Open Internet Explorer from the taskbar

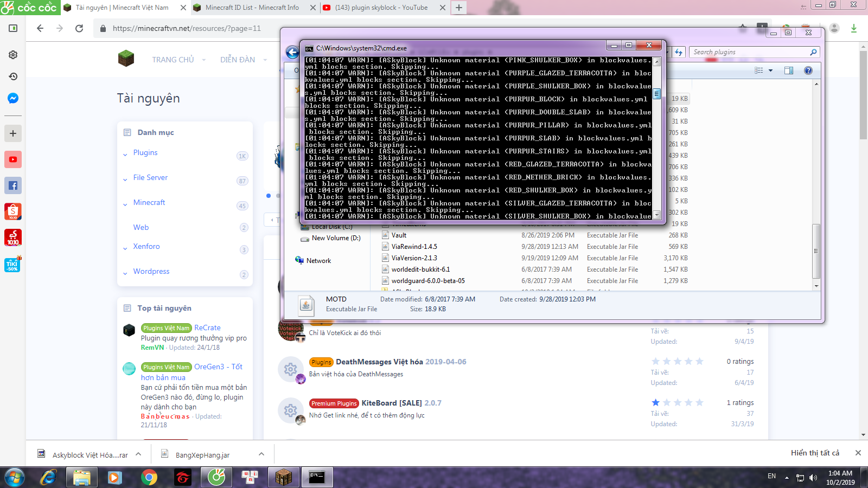[49, 477]
